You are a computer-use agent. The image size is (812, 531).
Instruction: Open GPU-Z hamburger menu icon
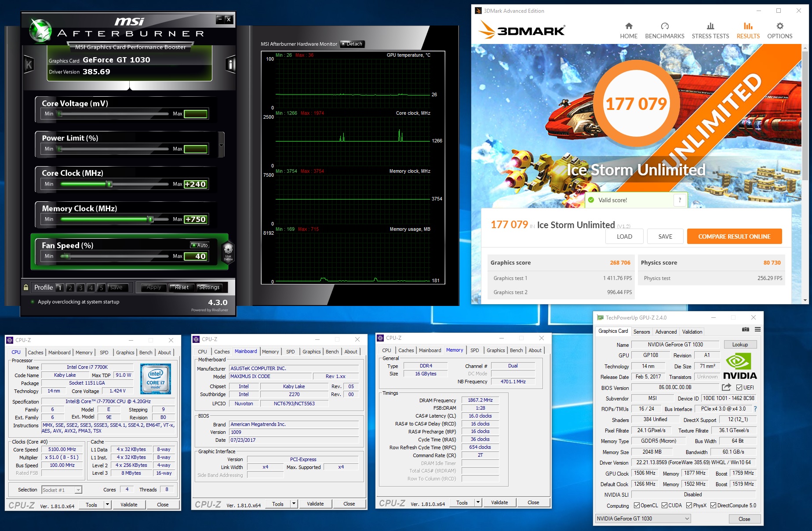coord(757,330)
